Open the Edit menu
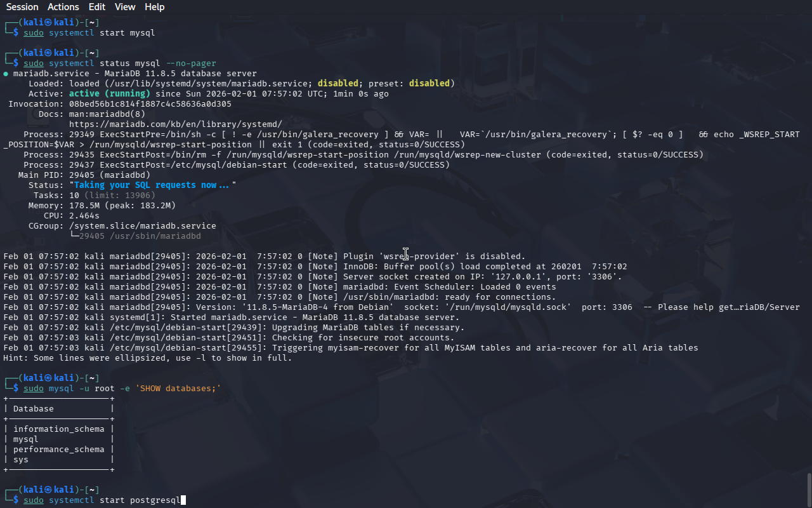 click(x=97, y=7)
